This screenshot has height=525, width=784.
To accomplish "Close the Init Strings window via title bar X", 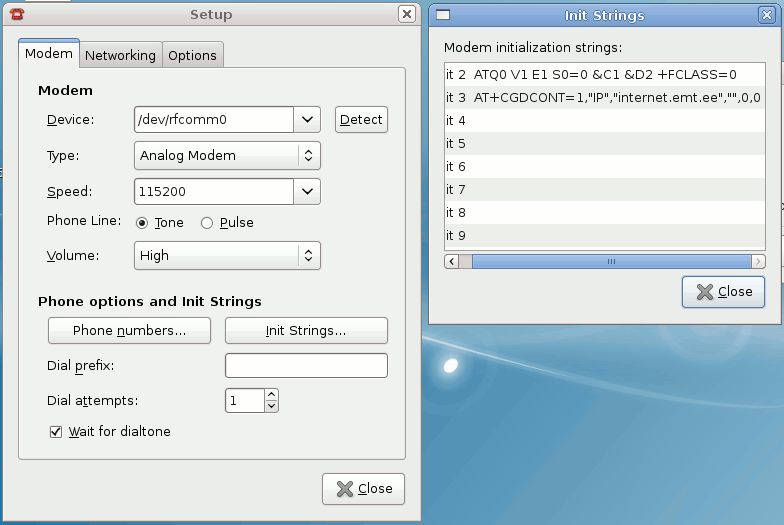I will point(766,15).
